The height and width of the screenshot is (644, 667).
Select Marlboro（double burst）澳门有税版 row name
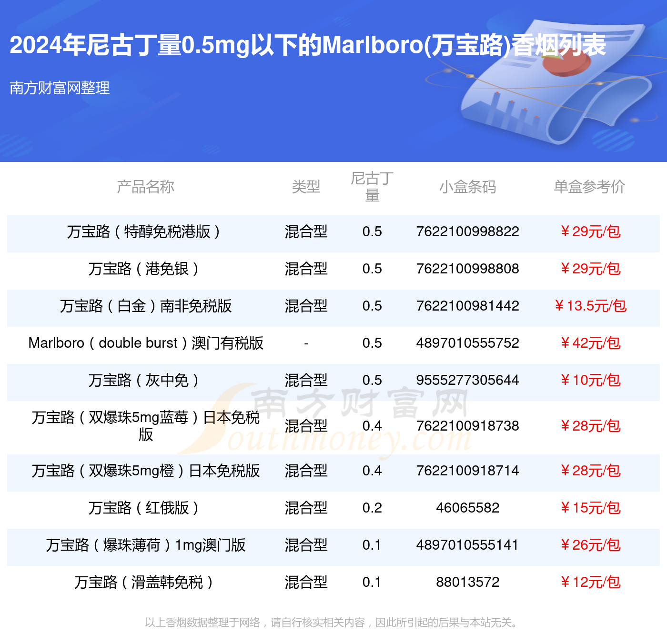tap(146, 343)
